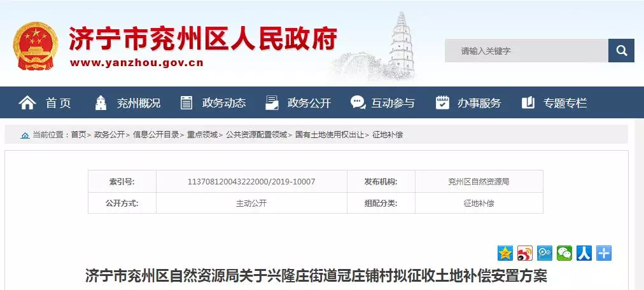Open the 专题专栏 nav menu item

tap(565, 103)
